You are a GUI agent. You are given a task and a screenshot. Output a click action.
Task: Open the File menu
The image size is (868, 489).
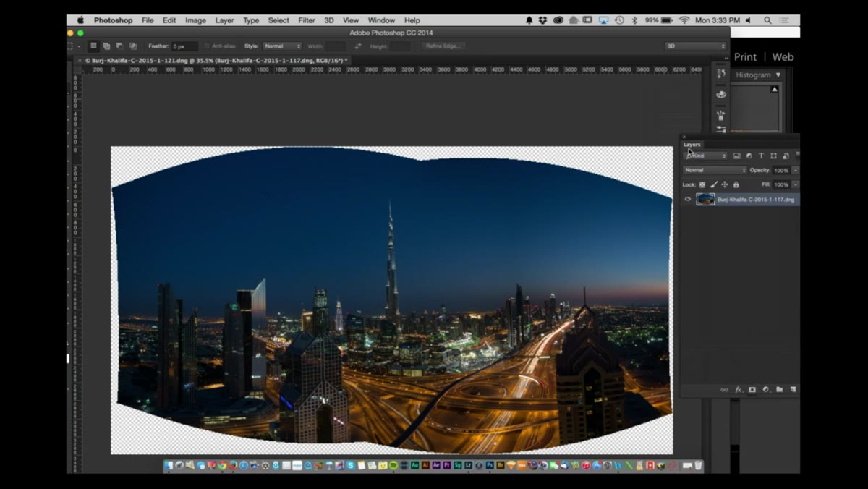pyautogui.click(x=148, y=20)
